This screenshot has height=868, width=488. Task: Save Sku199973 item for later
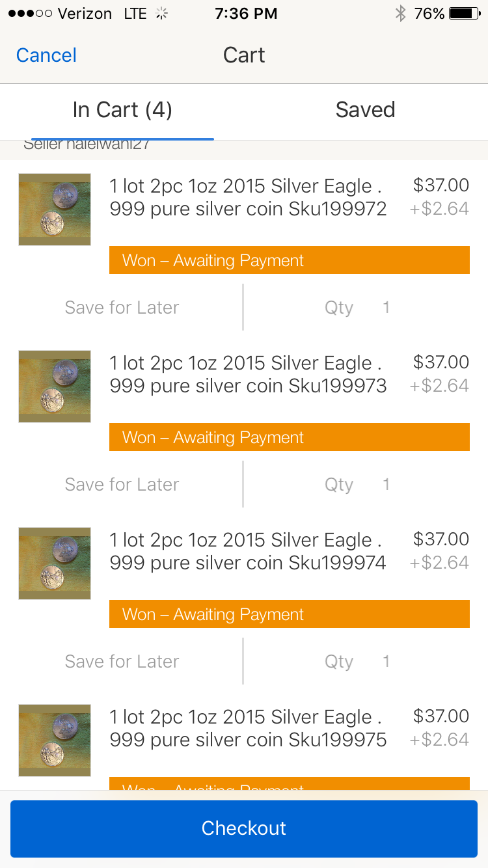tap(122, 485)
